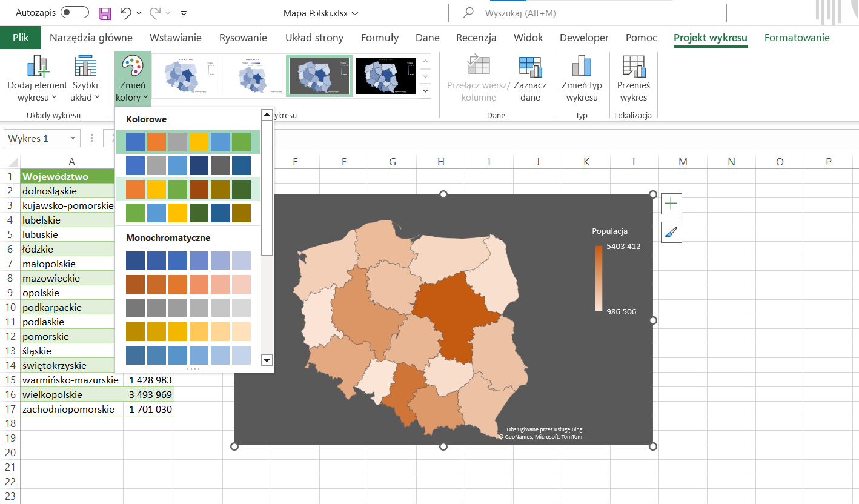Click Zmień typ wykresu
Image resolution: width=859 pixels, height=504 pixels.
pyautogui.click(x=581, y=79)
